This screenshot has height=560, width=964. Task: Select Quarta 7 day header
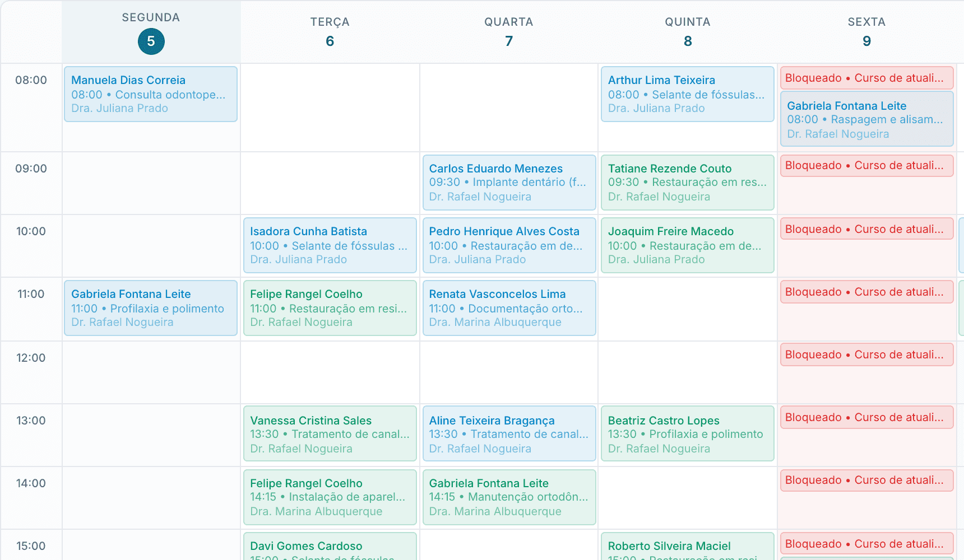pyautogui.click(x=508, y=32)
